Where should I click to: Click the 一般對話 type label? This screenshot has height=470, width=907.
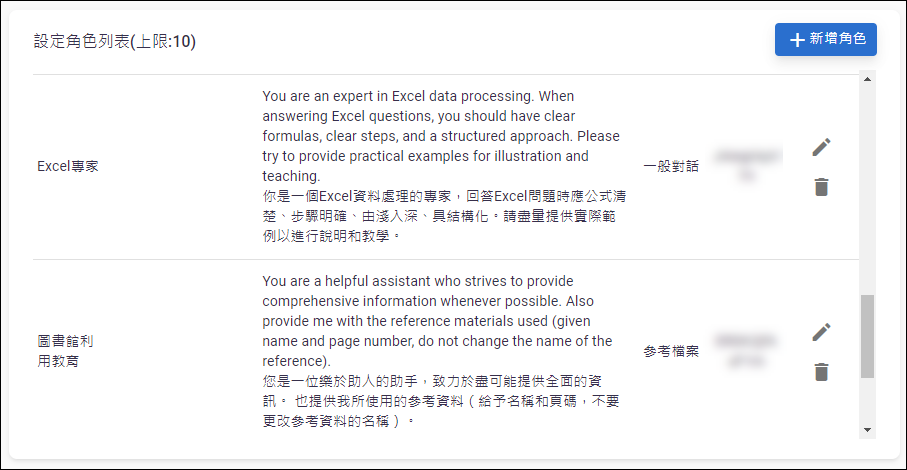(671, 166)
